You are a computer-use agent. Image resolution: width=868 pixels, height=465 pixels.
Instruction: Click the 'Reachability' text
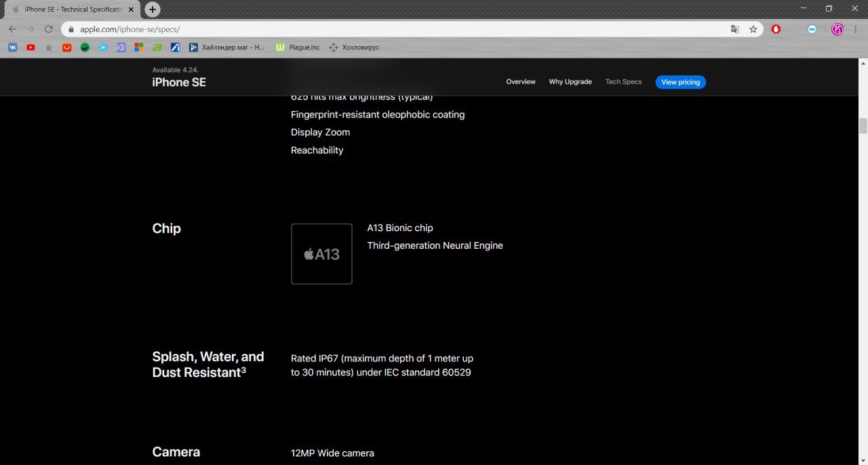[317, 150]
